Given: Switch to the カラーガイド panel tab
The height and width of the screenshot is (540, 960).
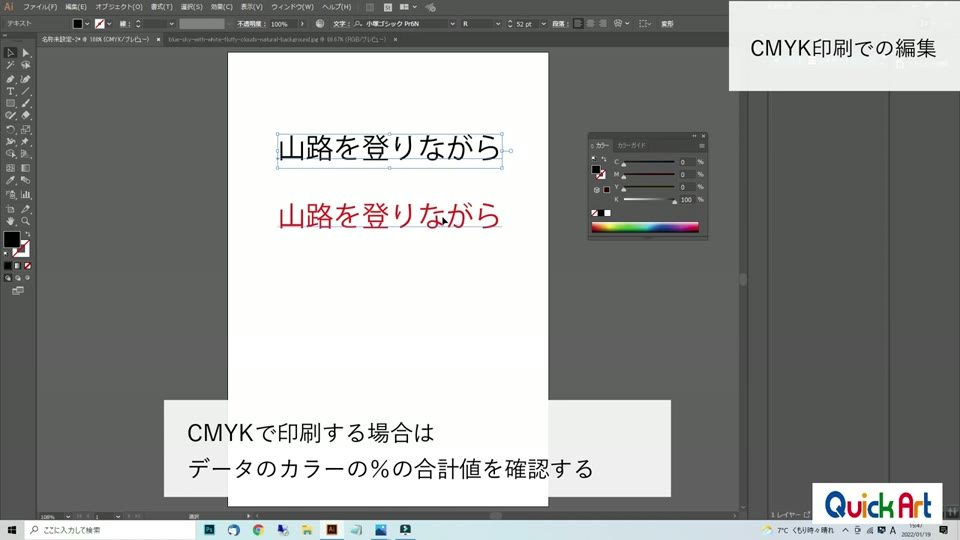Looking at the screenshot, I should point(631,146).
